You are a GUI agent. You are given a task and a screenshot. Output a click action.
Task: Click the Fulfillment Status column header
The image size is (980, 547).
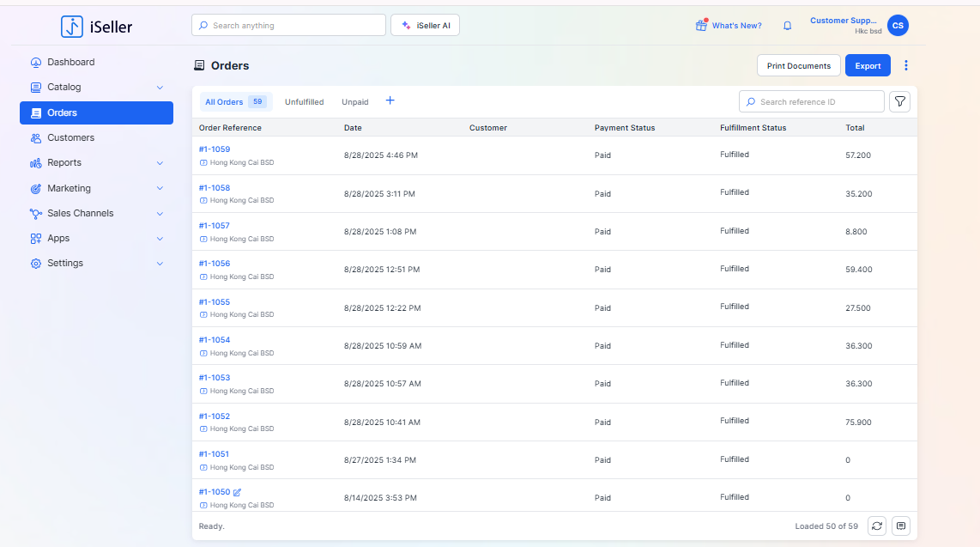[753, 128]
